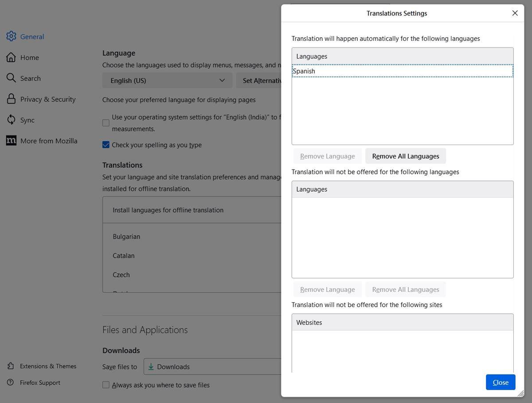Open the Sync settings label
The height and width of the screenshot is (403, 532).
coord(27,120)
